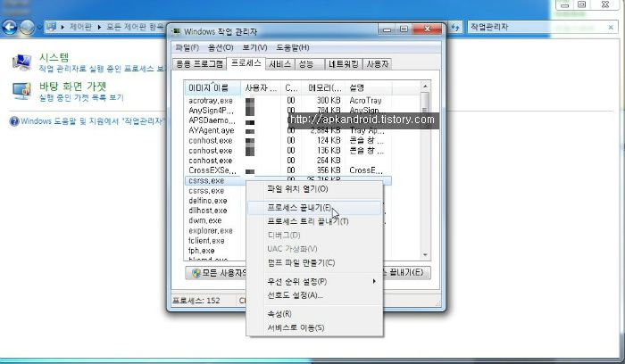Sort by the 사용자 column header
Viewport: 625px width, 364px height.
coord(261,87)
